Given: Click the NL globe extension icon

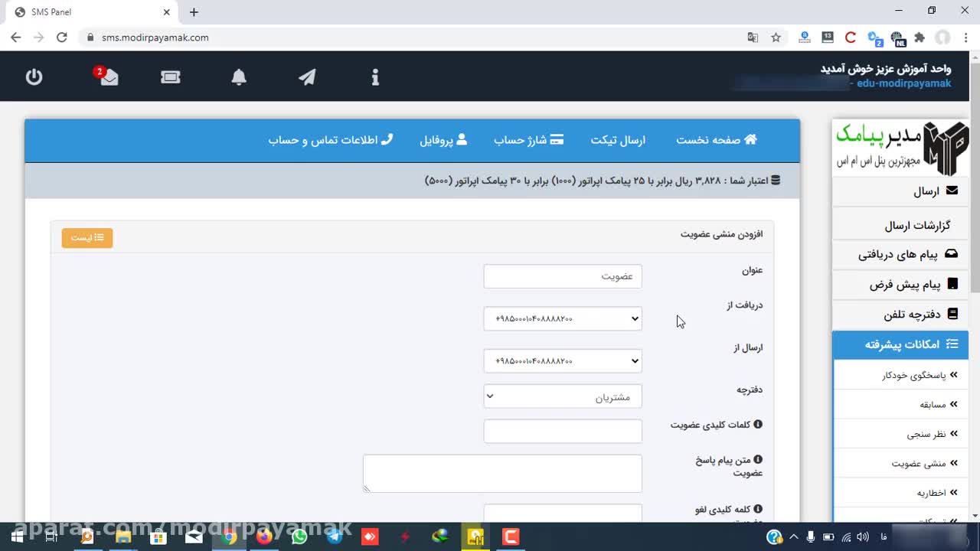Looking at the screenshot, I should pos(897,37).
